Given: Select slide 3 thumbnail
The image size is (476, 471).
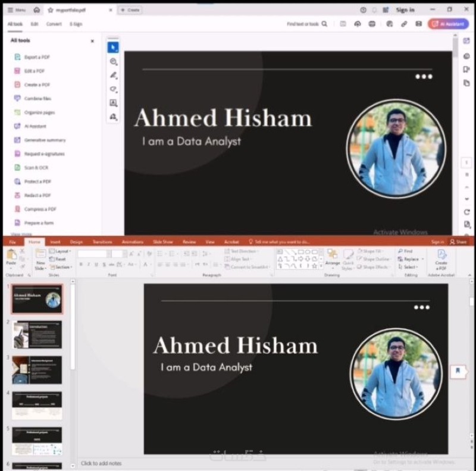Looking at the screenshot, I should pos(37,370).
